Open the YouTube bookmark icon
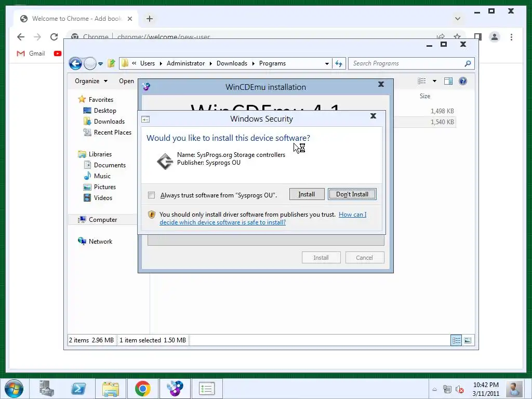 click(58, 54)
